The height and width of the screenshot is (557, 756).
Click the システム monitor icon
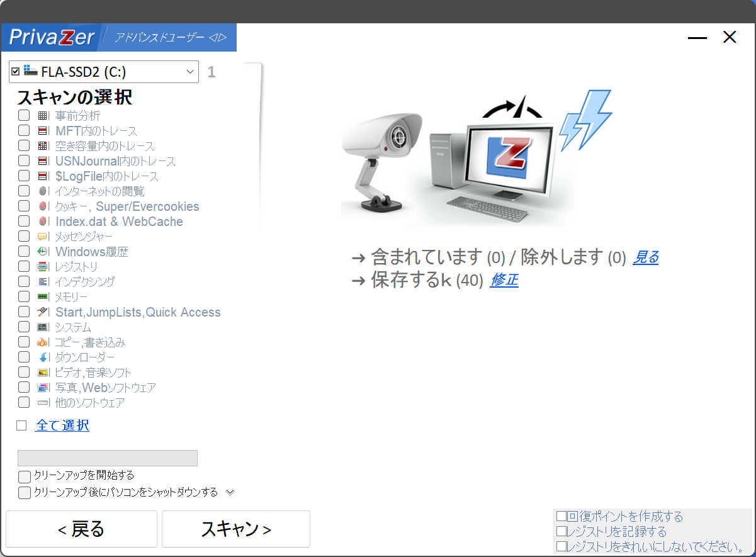tap(43, 327)
